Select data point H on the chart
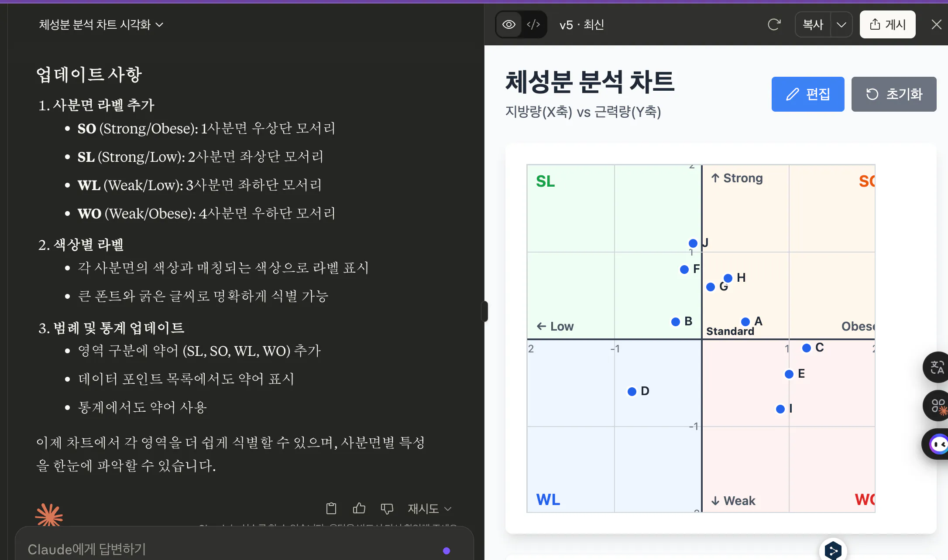This screenshot has height=560, width=948. (x=728, y=278)
